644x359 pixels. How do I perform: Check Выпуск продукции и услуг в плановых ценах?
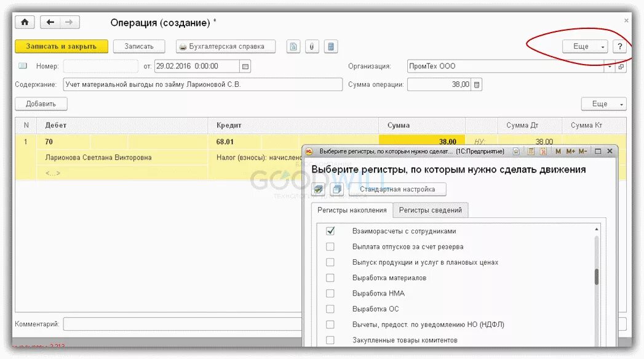(x=330, y=262)
